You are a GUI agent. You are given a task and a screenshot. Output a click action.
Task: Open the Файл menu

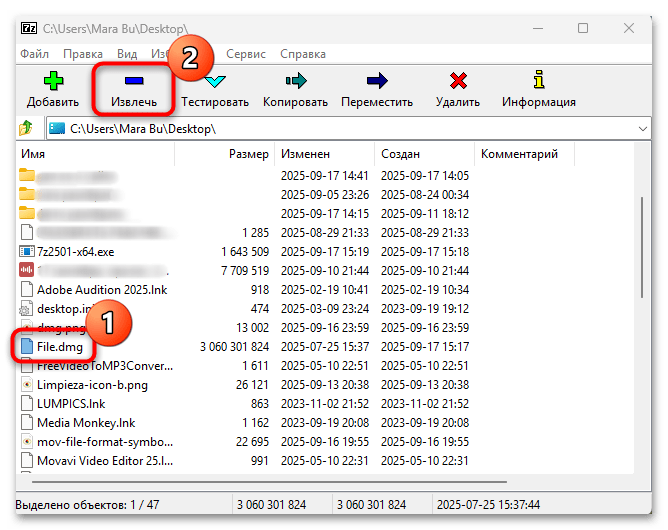(35, 54)
